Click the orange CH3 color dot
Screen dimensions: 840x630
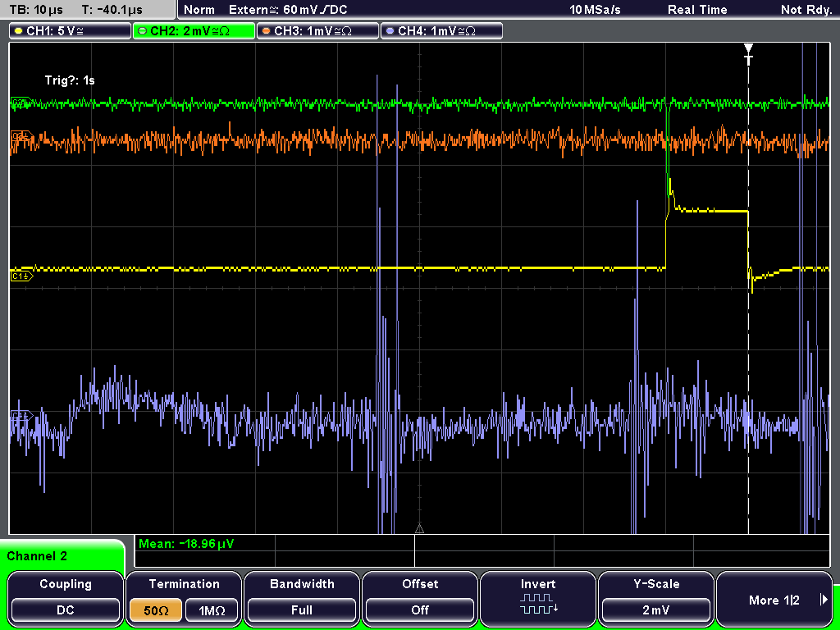pos(267,31)
